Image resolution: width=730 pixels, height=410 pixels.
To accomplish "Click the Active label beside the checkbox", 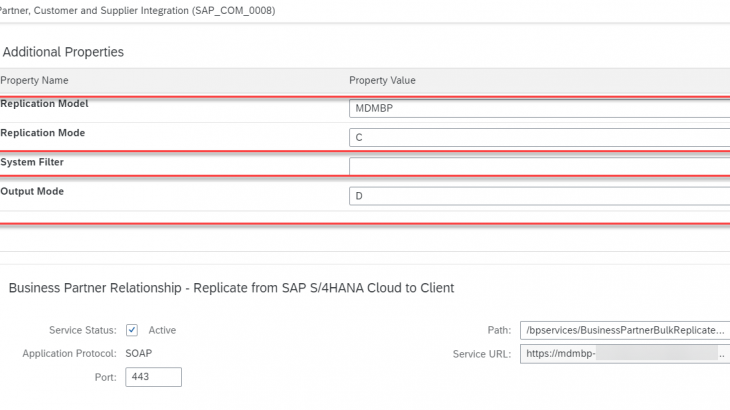I will pyautogui.click(x=162, y=330).
